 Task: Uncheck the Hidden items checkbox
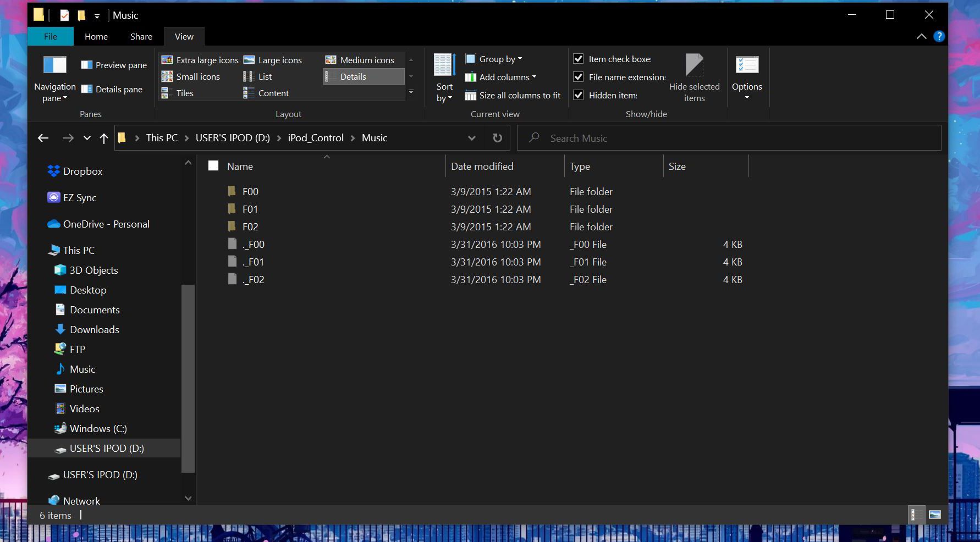(578, 95)
